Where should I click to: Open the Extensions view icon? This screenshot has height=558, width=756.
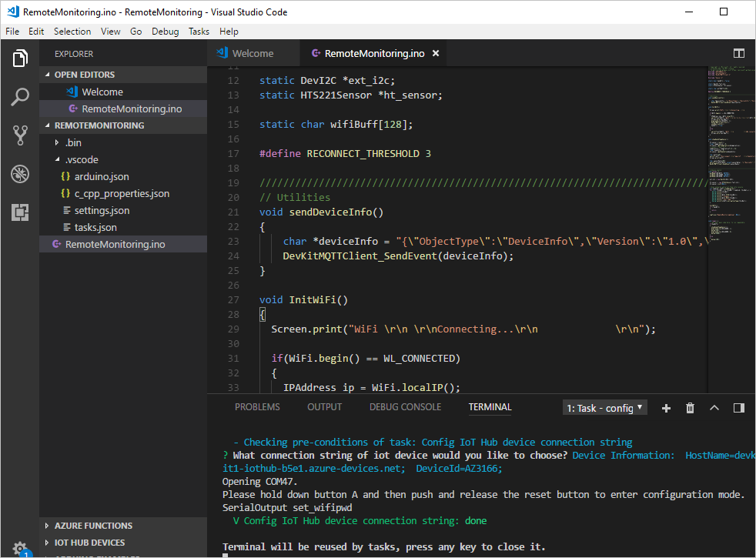[20, 212]
